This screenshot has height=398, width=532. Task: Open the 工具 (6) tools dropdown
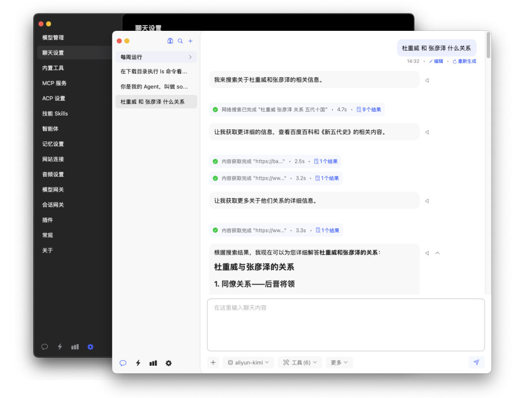click(300, 362)
